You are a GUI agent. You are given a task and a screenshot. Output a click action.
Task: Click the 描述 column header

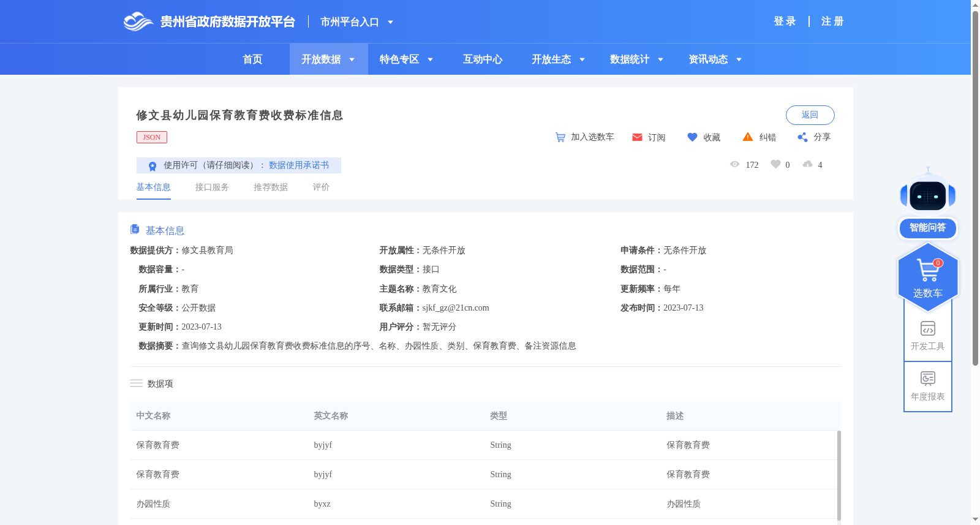675,416
